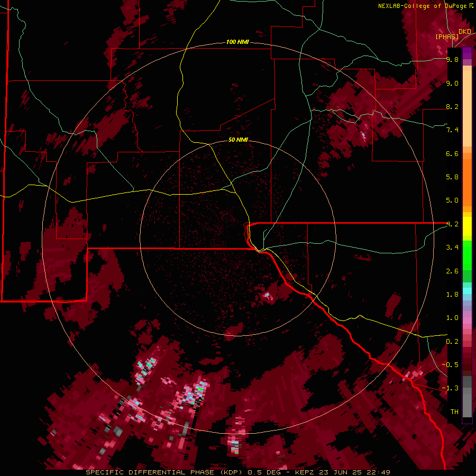This screenshot has height=476, width=476.
Task: Pick the 6.6 scale value
Action: (x=452, y=153)
